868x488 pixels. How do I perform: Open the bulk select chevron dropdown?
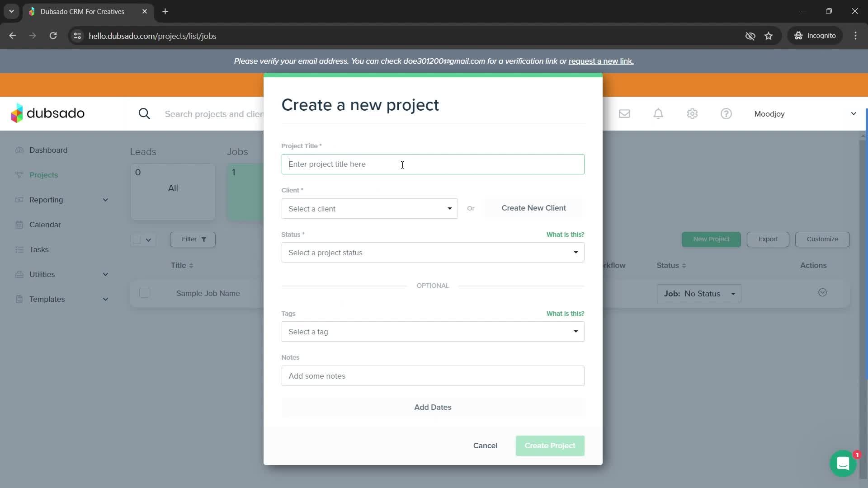click(x=148, y=239)
